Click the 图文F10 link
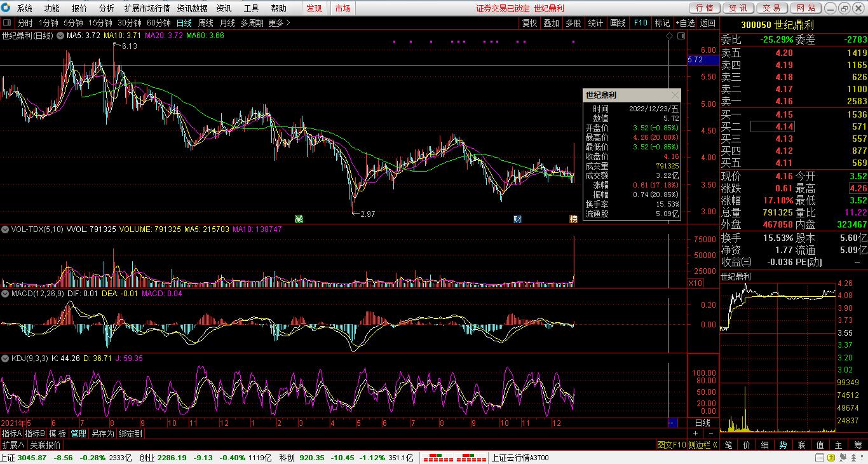Viewport: 868px width, 464px height. tap(672, 445)
